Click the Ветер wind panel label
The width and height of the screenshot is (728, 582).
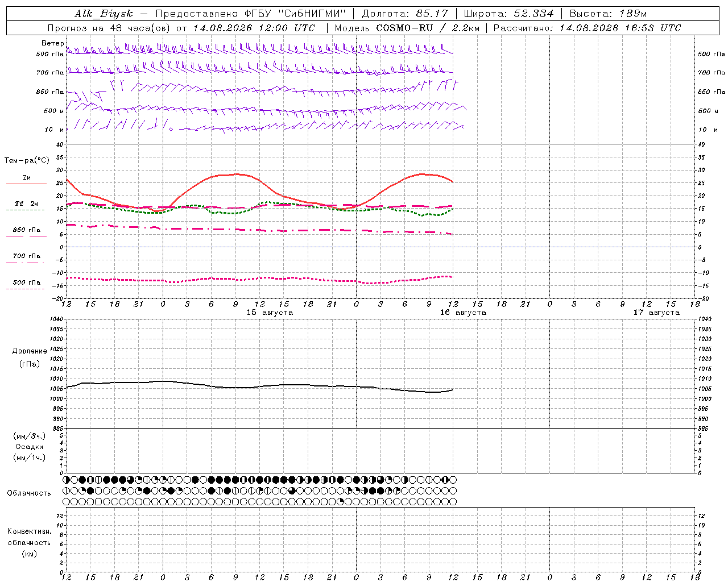pos(52,43)
